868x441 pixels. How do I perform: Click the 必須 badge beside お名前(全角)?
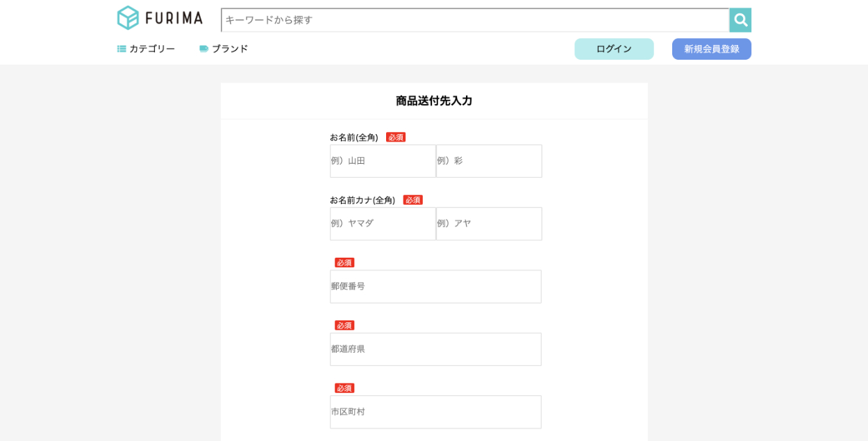coord(396,138)
